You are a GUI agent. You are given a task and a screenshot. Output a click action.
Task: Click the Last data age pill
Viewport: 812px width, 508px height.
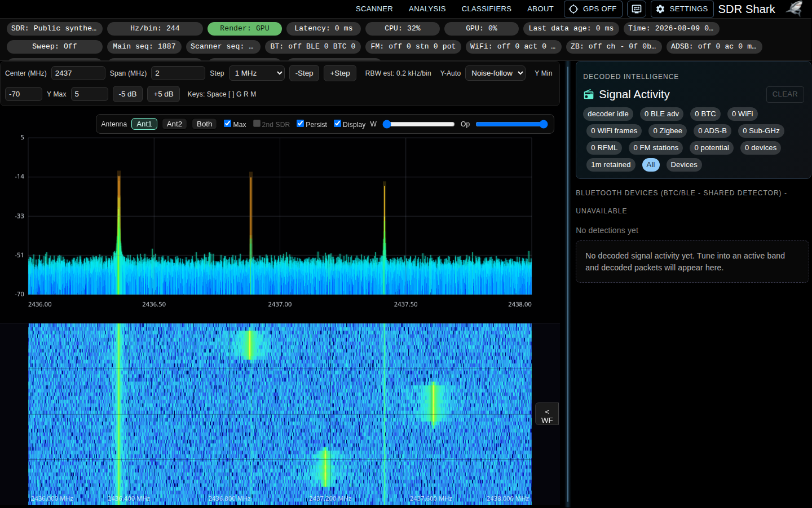coord(571,28)
